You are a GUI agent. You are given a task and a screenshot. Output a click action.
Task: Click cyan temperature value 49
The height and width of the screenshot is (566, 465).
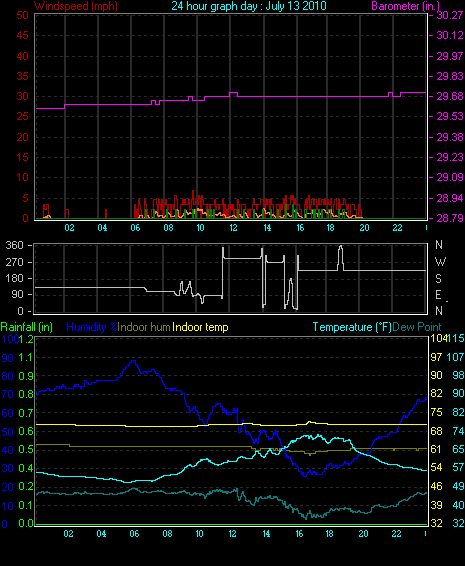pos(458,486)
